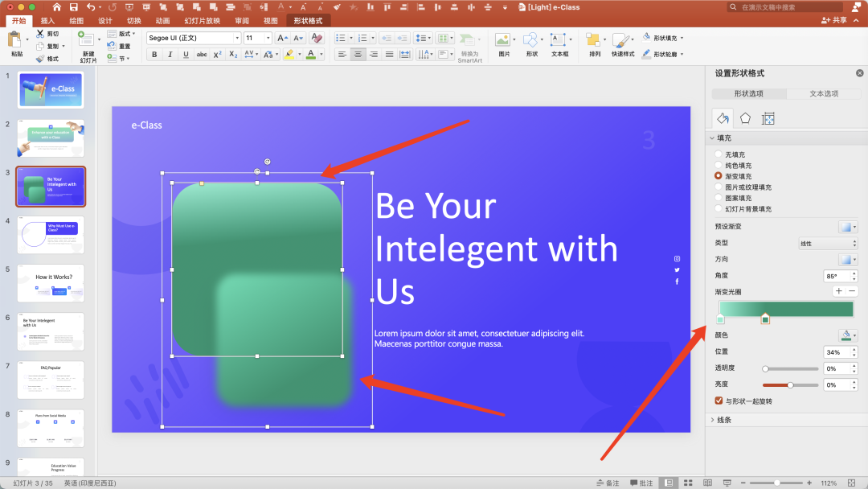
Task: Remove gradient stop with minus button
Action: tap(852, 291)
